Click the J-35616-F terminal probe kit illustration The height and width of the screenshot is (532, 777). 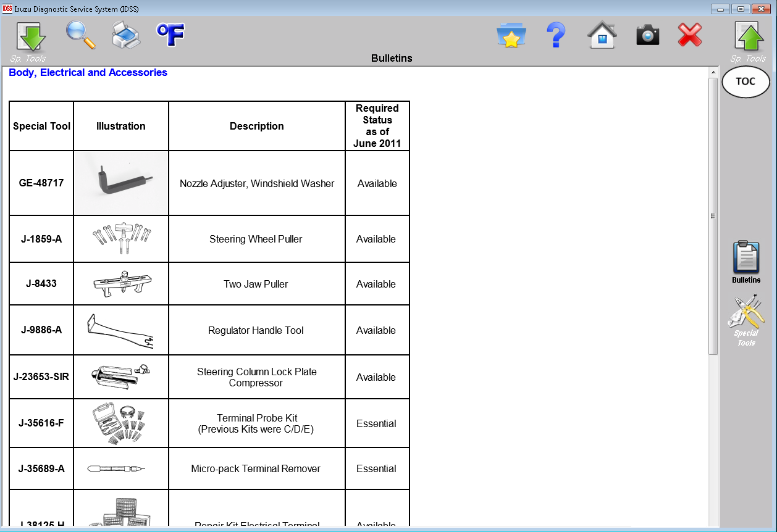pyautogui.click(x=121, y=423)
